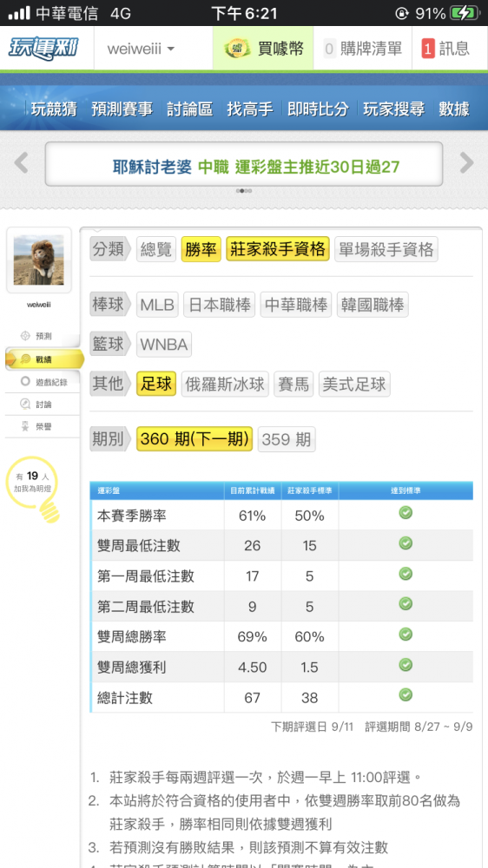The height and width of the screenshot is (868, 488).
Task: Open the 玩運彩 site logo
Action: (x=43, y=49)
